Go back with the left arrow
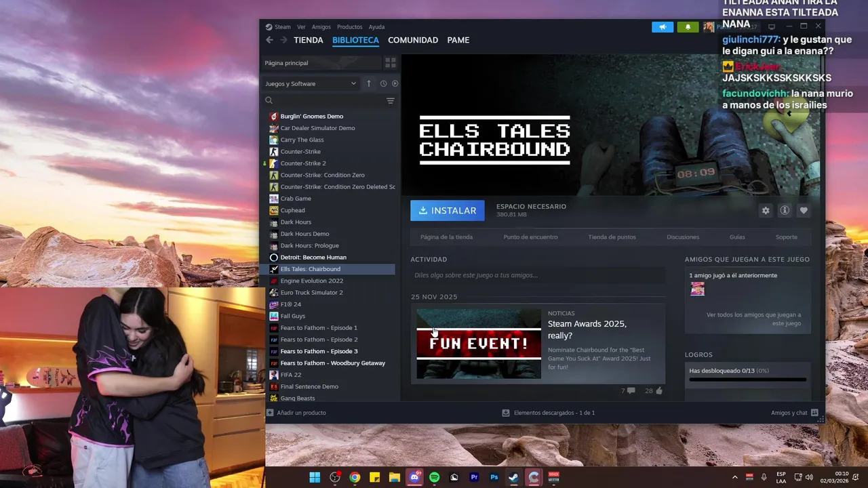Screen dimensions: 868x488 [269, 40]
